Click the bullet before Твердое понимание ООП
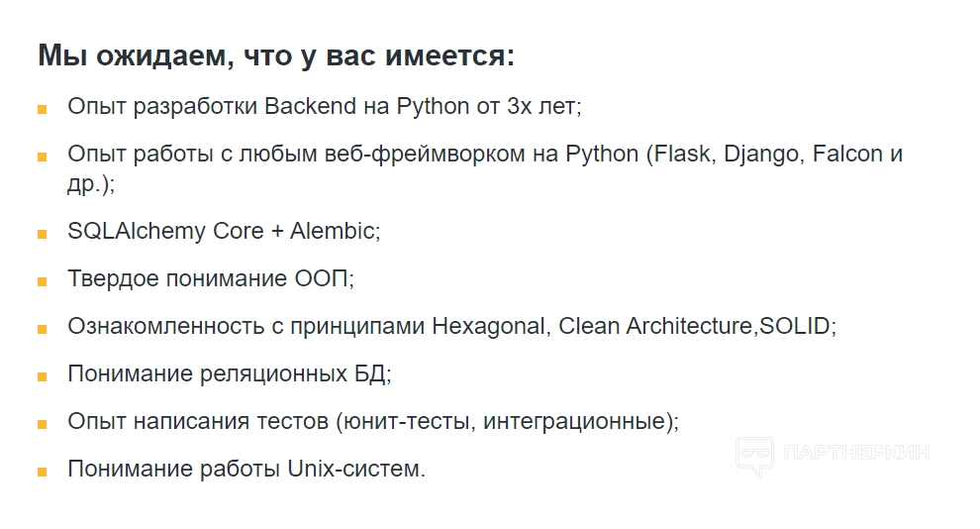 (x=43, y=281)
